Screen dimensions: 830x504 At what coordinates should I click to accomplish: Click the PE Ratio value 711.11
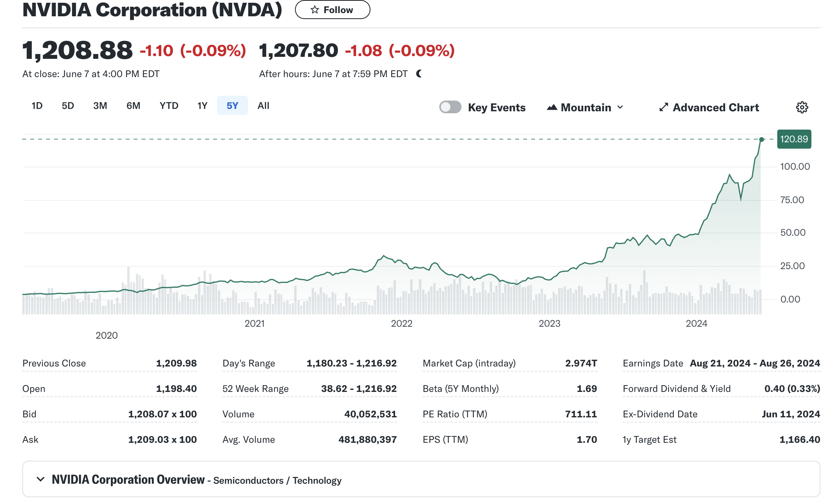pos(581,414)
